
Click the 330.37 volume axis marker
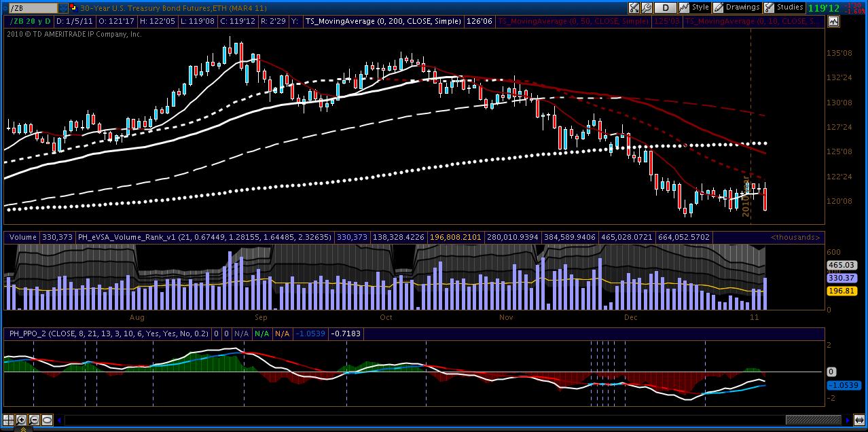pyautogui.click(x=842, y=278)
